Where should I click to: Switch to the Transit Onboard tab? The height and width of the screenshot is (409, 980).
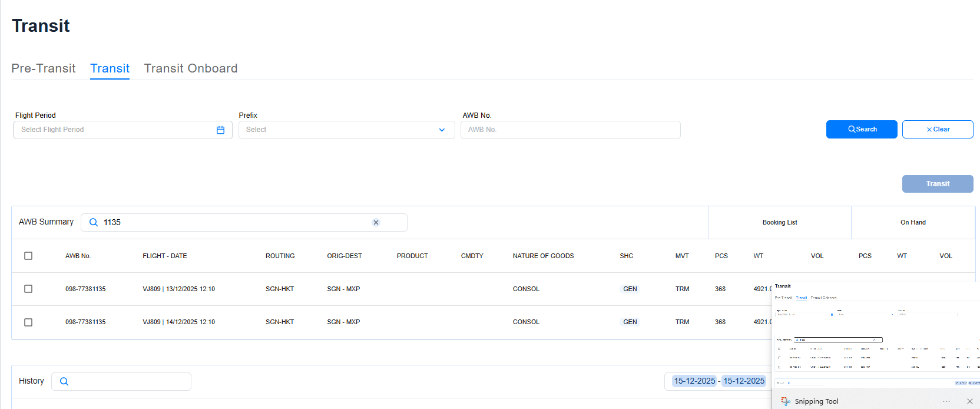tap(191, 68)
